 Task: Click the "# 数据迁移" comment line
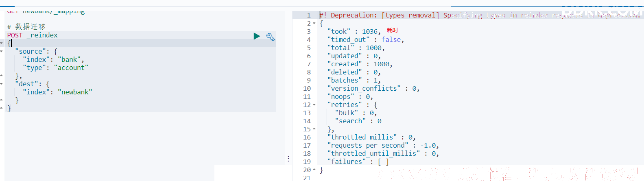pyautogui.click(x=26, y=27)
